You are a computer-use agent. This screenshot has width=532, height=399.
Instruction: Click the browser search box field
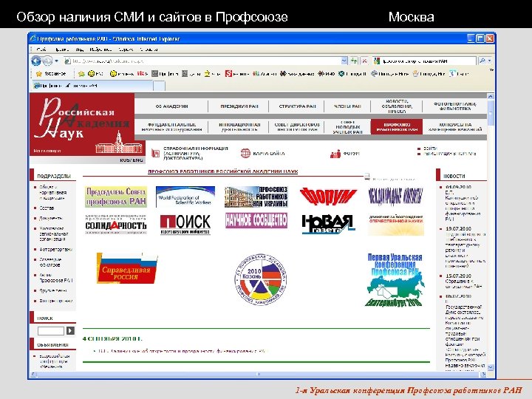[x=424, y=61]
